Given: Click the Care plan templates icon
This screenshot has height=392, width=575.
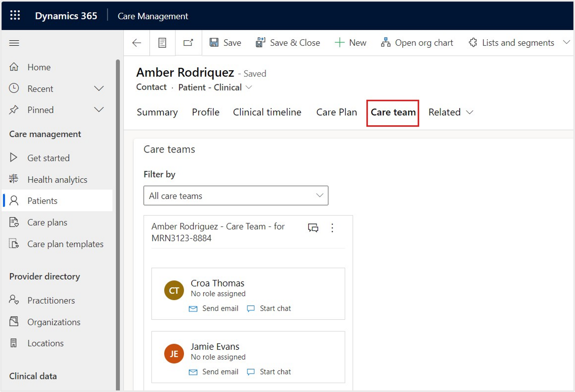Looking at the screenshot, I should (x=14, y=243).
